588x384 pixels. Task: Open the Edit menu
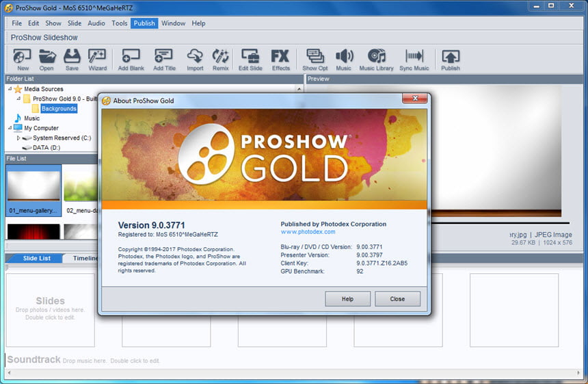(x=34, y=23)
